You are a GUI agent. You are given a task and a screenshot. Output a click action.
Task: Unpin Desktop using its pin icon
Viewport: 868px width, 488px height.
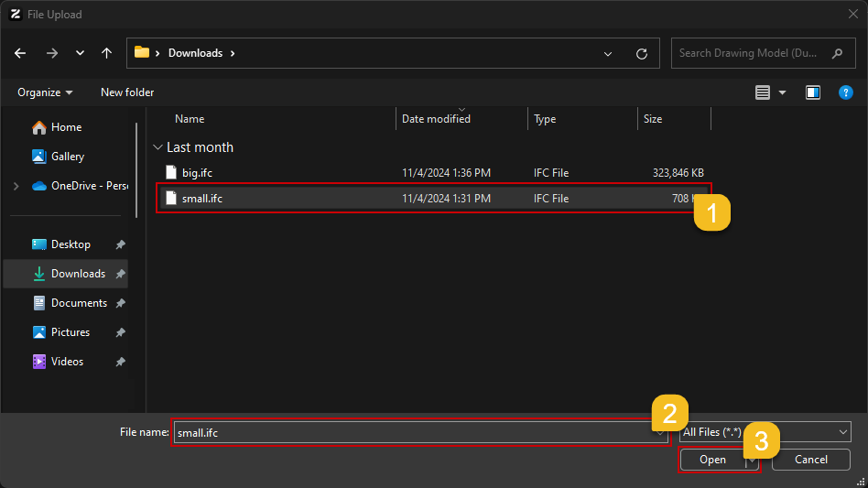pyautogui.click(x=120, y=244)
